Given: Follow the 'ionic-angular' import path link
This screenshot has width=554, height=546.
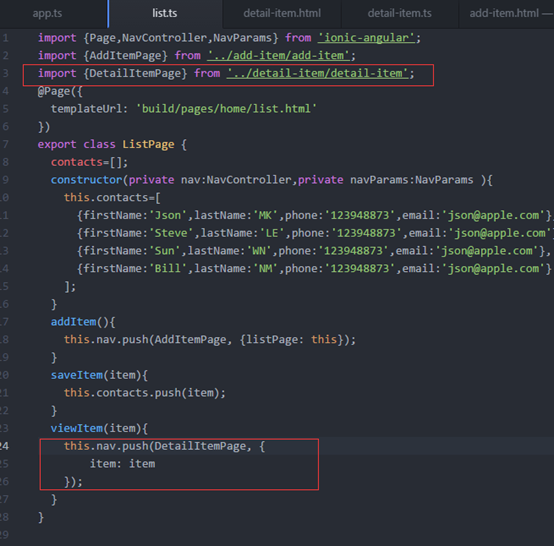Looking at the screenshot, I should [x=366, y=38].
